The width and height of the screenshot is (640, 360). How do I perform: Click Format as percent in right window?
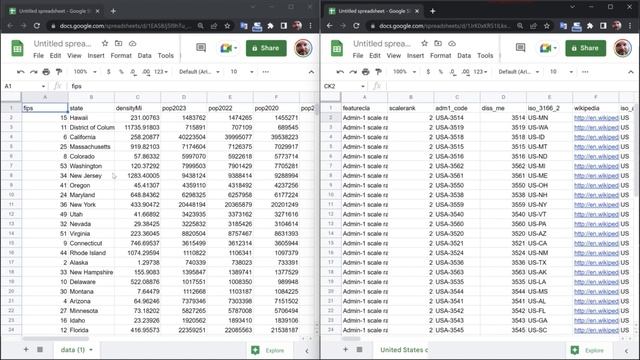tap(441, 72)
